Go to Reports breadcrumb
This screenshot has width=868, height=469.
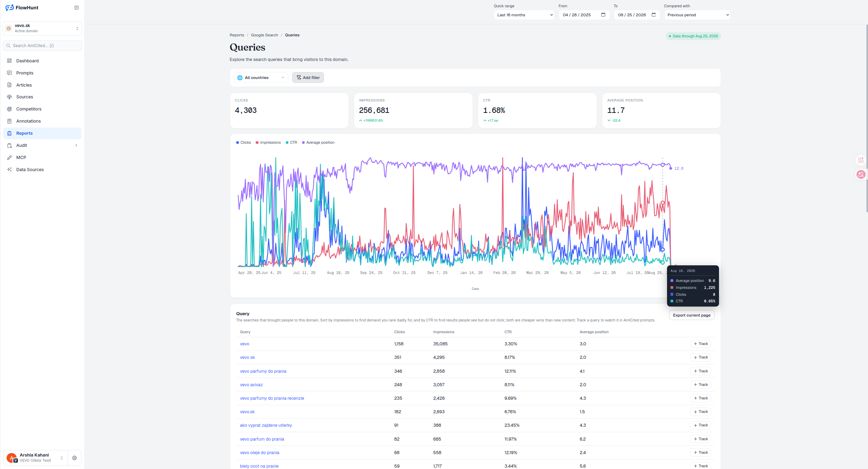(237, 35)
